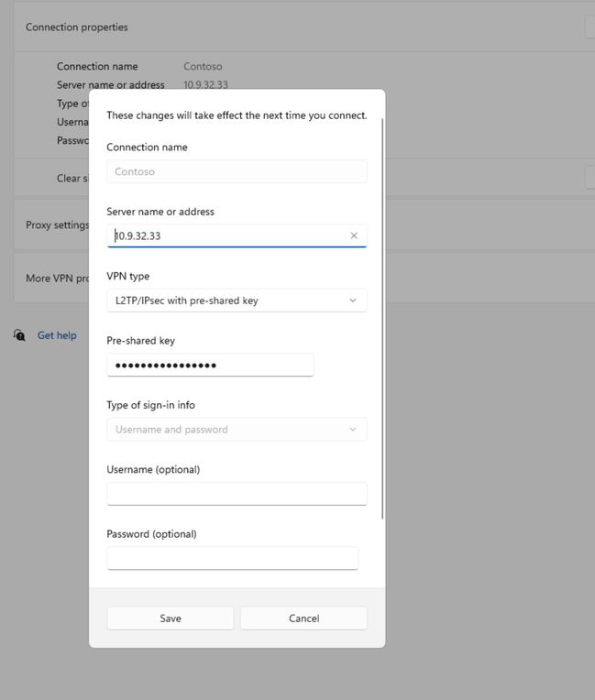Open the Get help link
Image resolution: width=595 pixels, height=700 pixels.
coord(57,335)
